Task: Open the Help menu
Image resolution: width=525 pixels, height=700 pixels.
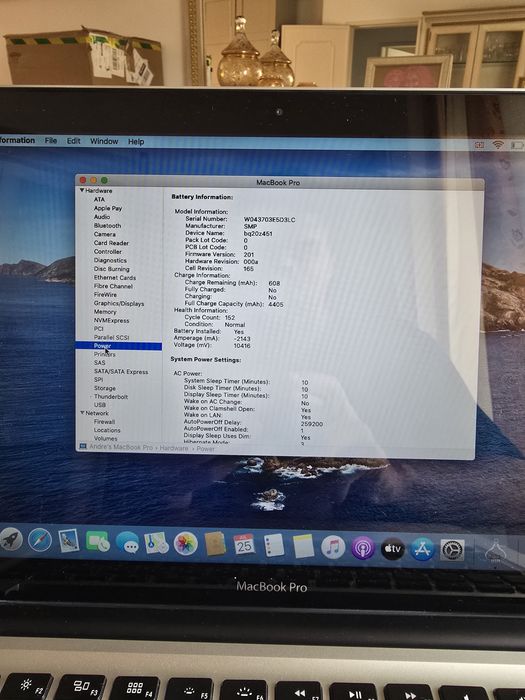Action: coord(136,142)
